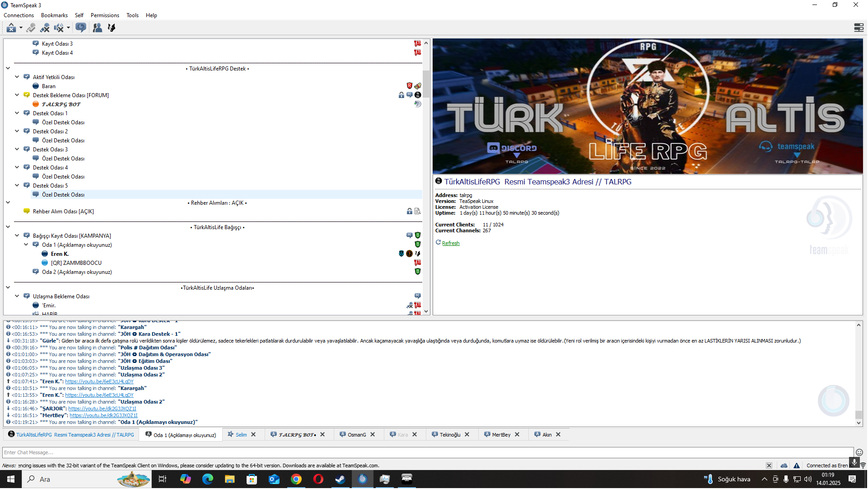Click the red R badge next to Baran
868x489 pixels.
point(410,86)
